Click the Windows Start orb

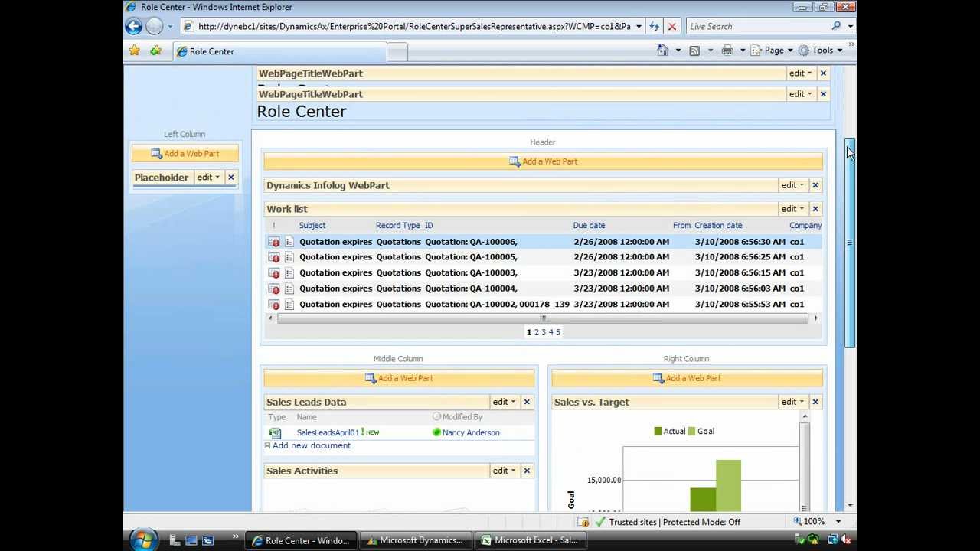(x=143, y=539)
